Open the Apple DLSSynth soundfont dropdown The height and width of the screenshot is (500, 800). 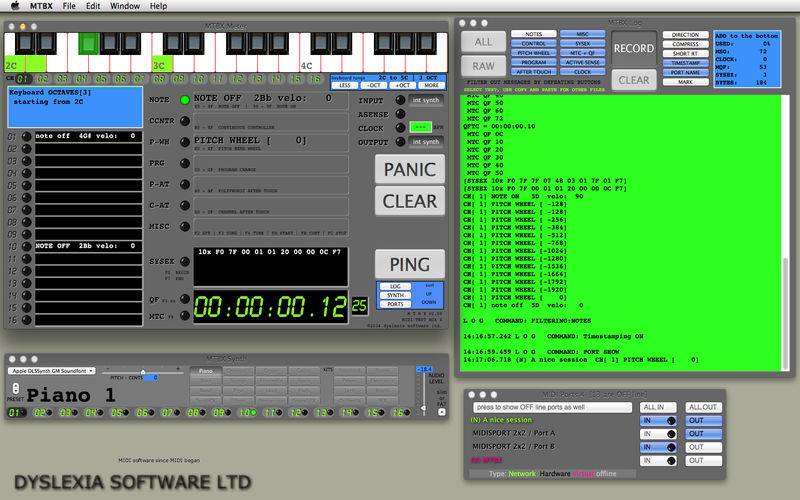point(50,370)
